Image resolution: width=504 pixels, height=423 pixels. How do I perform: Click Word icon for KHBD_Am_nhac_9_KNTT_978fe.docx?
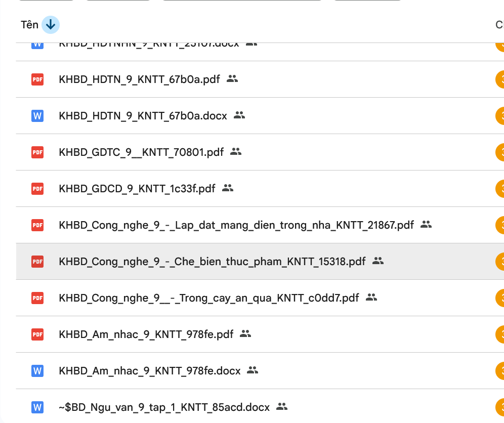click(x=37, y=370)
